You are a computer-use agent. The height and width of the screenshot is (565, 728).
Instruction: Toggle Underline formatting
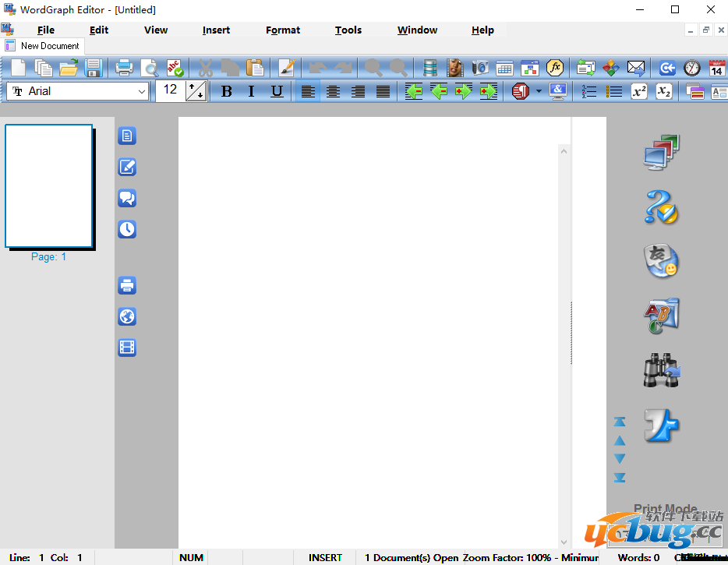click(277, 92)
